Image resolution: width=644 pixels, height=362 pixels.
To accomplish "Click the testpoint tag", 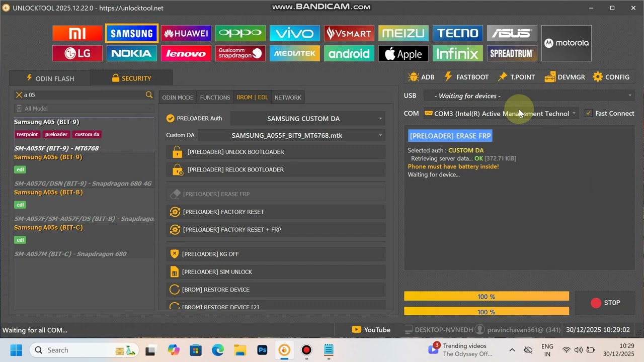I will tap(27, 134).
